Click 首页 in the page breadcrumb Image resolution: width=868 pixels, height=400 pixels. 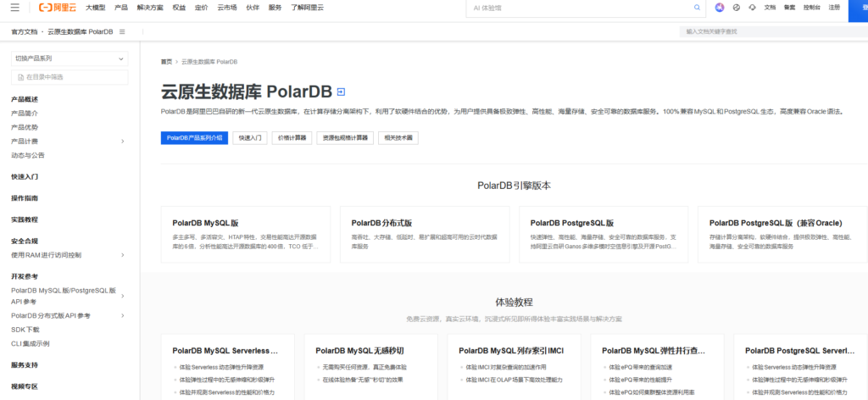coord(166,62)
